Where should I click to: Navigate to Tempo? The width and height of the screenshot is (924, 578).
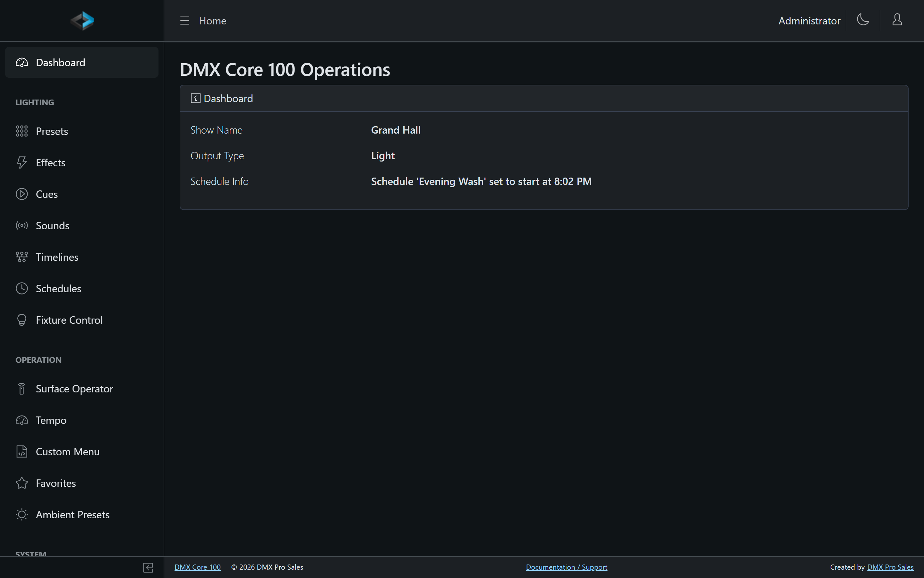click(x=82, y=420)
